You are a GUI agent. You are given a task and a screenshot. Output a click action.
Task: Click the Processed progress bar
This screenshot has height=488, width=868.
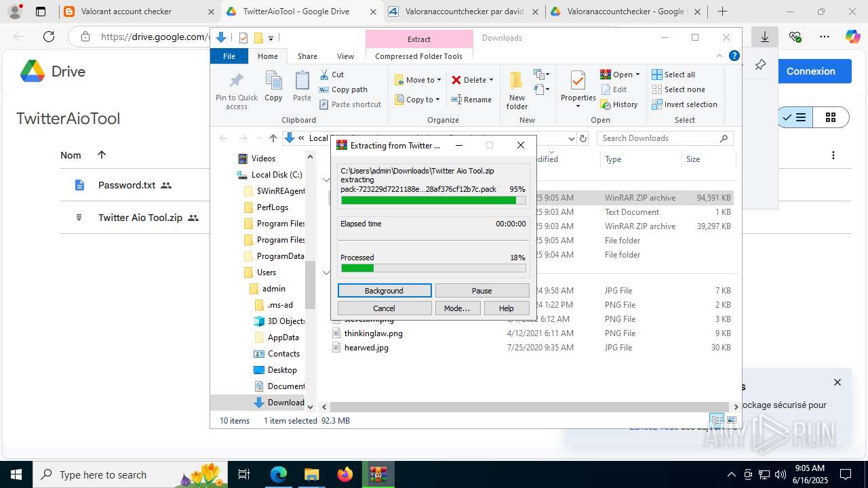click(x=433, y=268)
